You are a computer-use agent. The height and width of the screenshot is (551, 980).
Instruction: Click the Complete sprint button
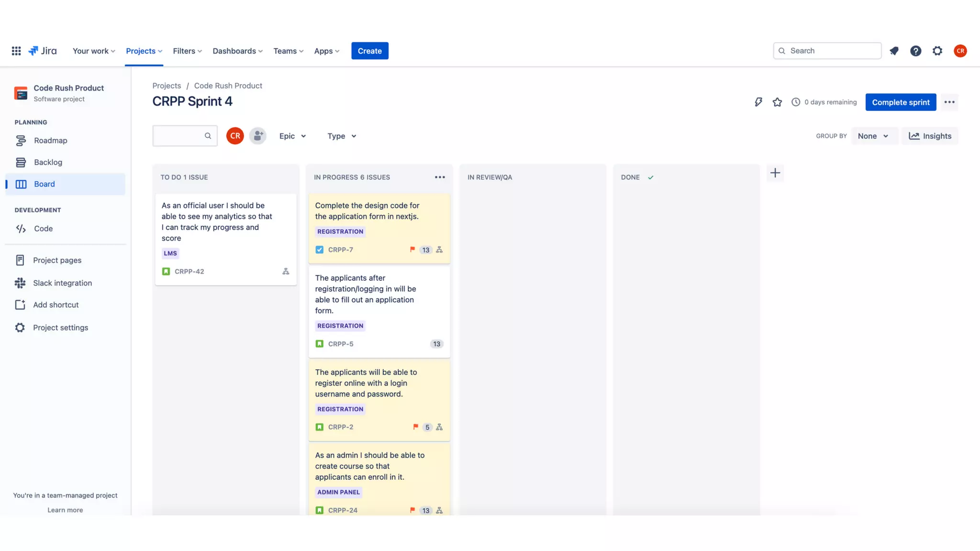coord(901,102)
